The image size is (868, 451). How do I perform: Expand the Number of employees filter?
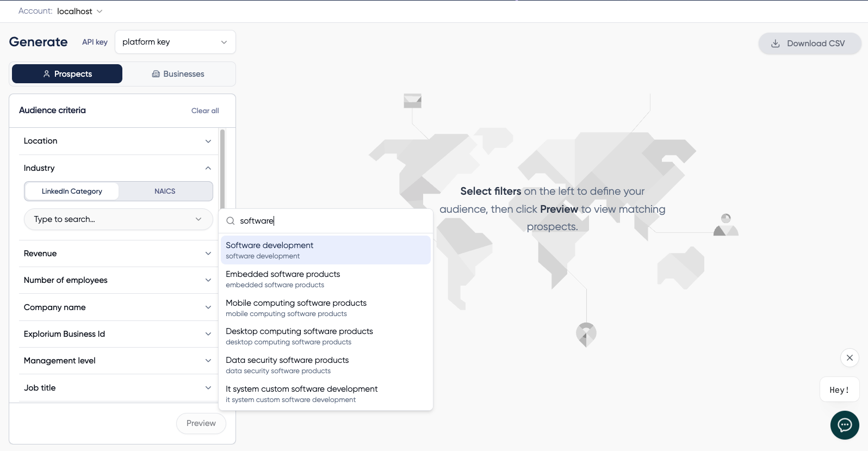tap(117, 280)
